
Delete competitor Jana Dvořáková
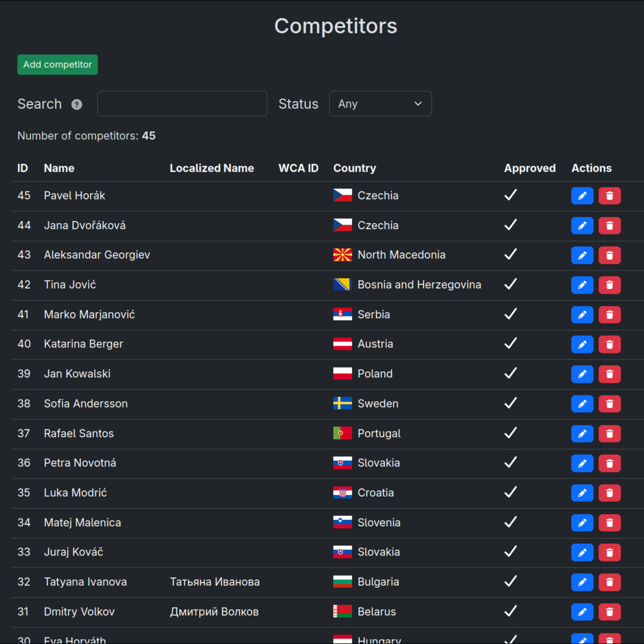click(609, 226)
